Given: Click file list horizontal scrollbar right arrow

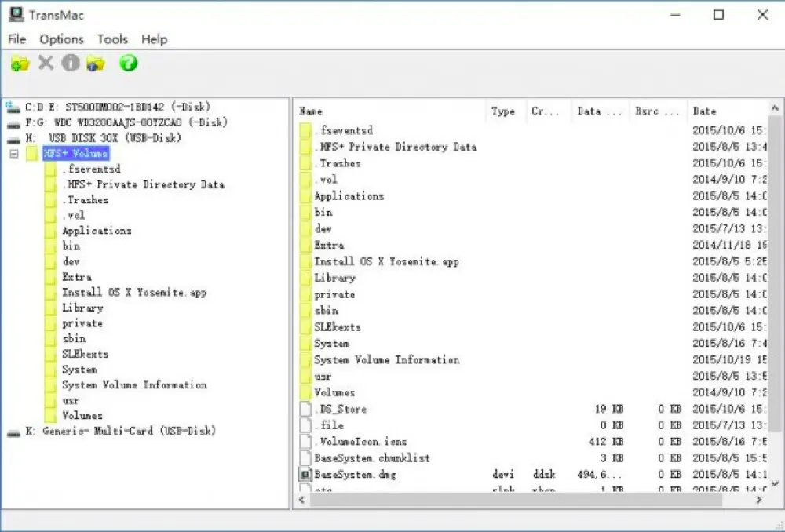Looking at the screenshot, I should [758, 500].
